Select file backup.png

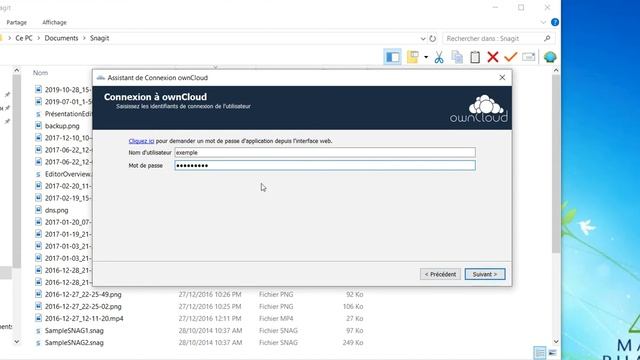pos(62,126)
